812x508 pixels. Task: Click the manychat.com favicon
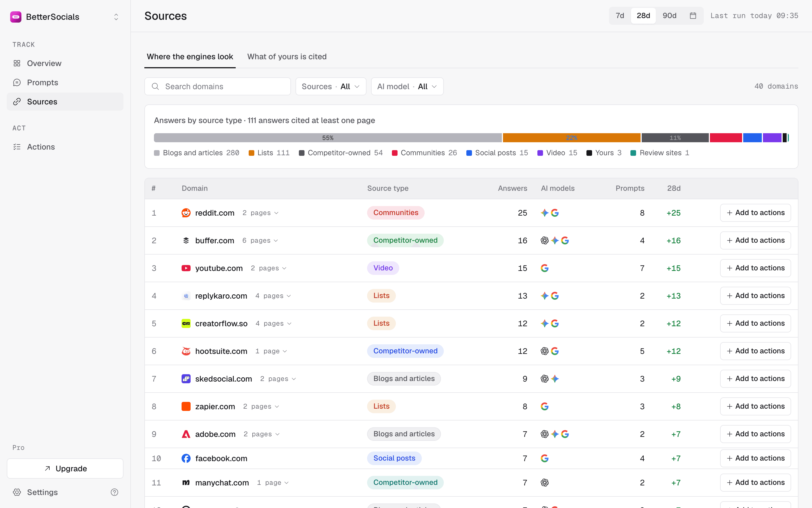[186, 483]
